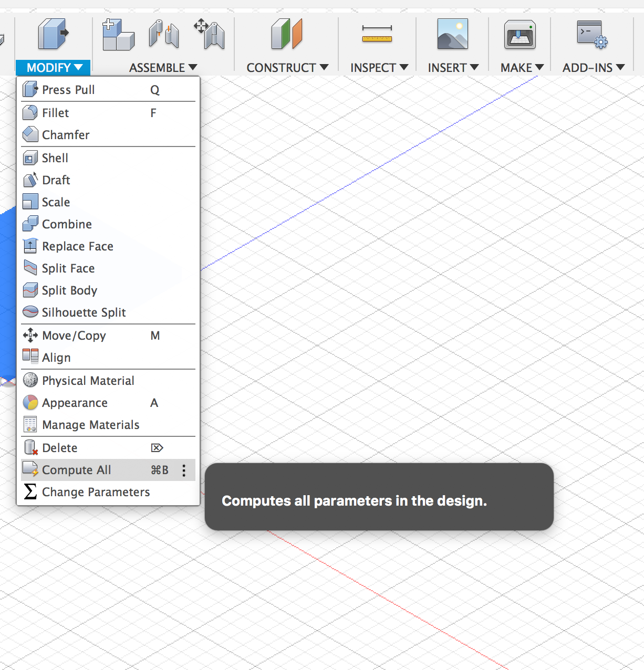Click the Add-Ins scripts icon
The image size is (644, 670).
click(593, 35)
